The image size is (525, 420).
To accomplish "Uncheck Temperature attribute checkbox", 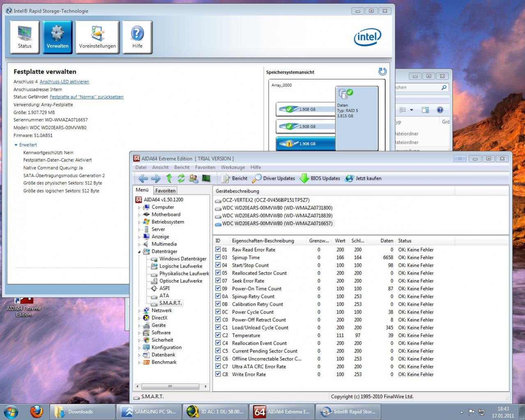I will pos(218,335).
